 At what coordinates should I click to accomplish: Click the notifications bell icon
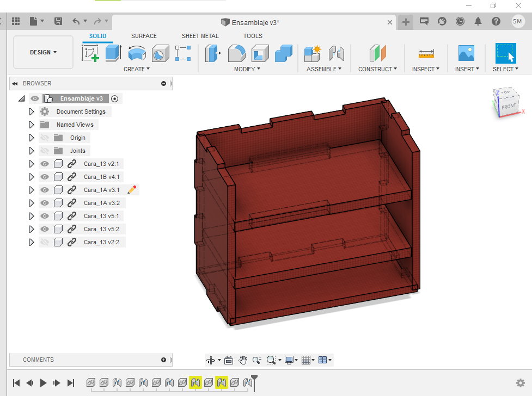click(x=478, y=21)
